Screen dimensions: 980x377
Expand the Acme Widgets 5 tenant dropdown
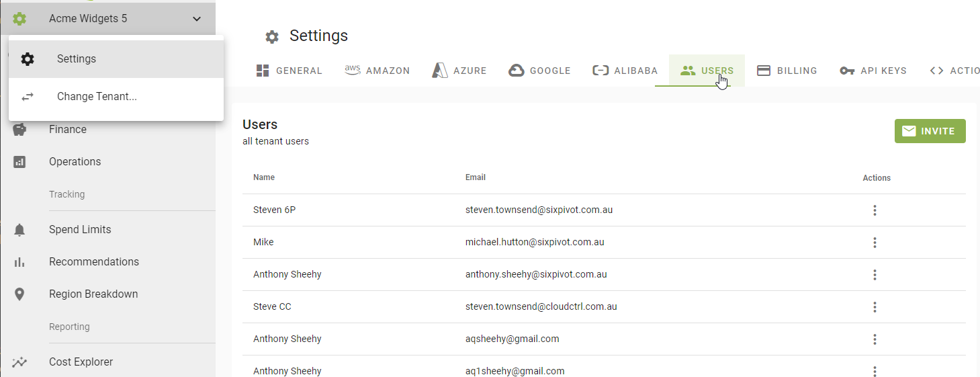(x=196, y=19)
